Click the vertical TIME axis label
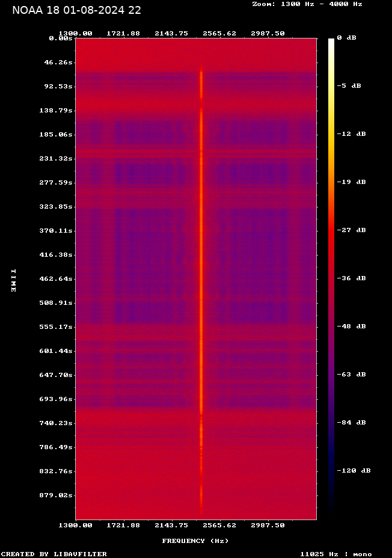Screen dimensions: 392x558 (x=13, y=280)
